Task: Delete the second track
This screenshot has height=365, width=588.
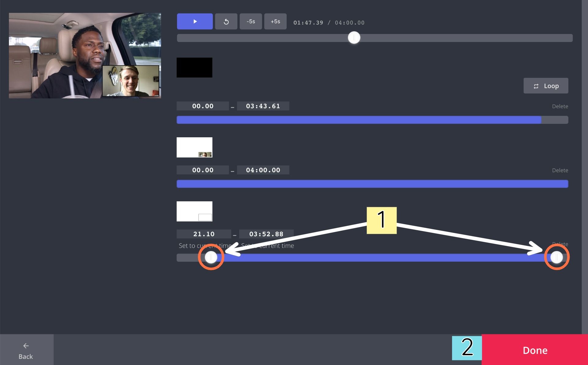Action: [560, 170]
